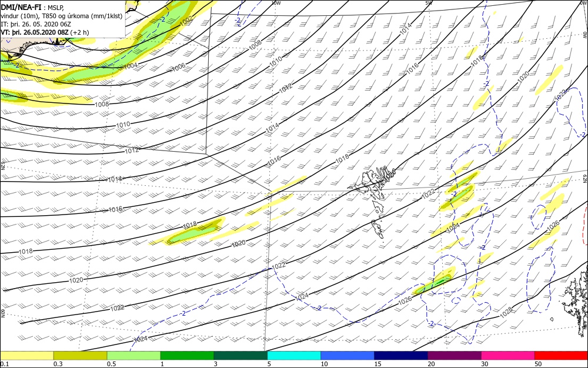The width and height of the screenshot is (588, 368).
Task: Click the 1002 isobar label
Action: (x=186, y=21)
